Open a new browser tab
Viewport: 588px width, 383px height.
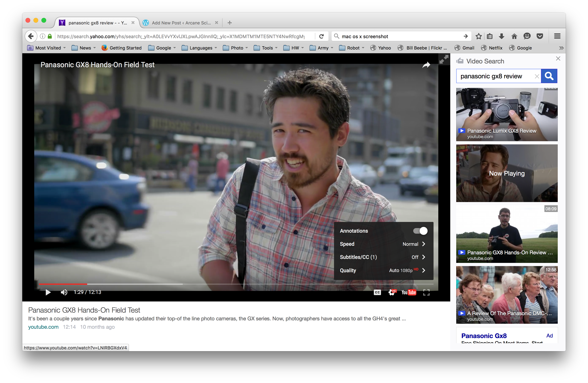pyautogui.click(x=230, y=23)
